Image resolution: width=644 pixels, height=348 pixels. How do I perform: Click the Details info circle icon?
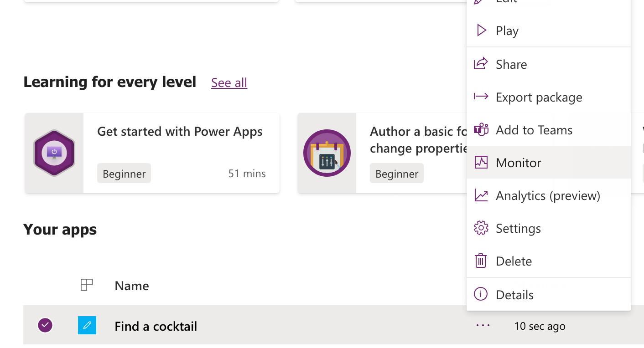click(x=481, y=294)
